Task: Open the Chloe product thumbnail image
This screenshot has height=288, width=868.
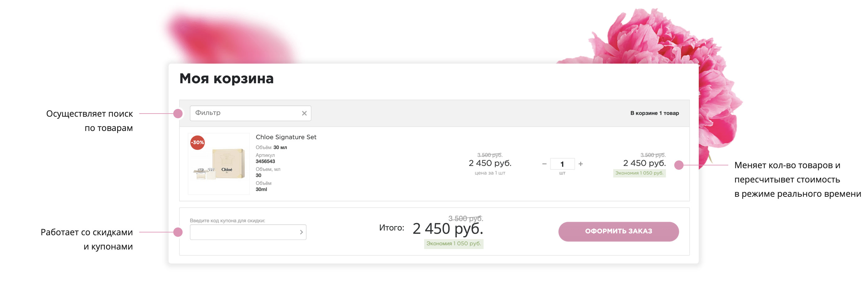Action: click(219, 164)
